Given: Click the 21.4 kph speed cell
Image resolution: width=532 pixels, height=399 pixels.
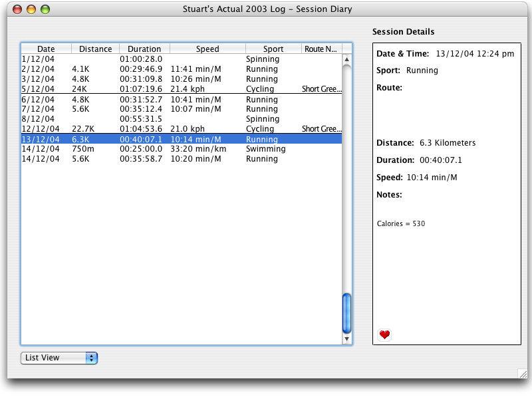Looking at the screenshot, I should 188,88.
